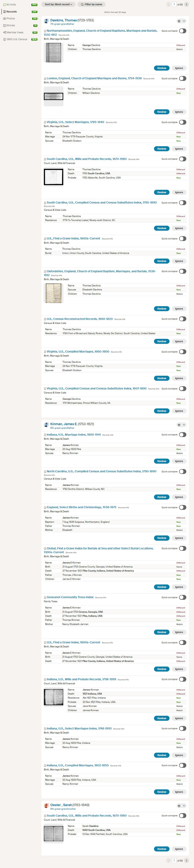The width and height of the screenshot is (194, 868).
Task: Go to next page using top arrow
Action: click(x=186, y=4)
